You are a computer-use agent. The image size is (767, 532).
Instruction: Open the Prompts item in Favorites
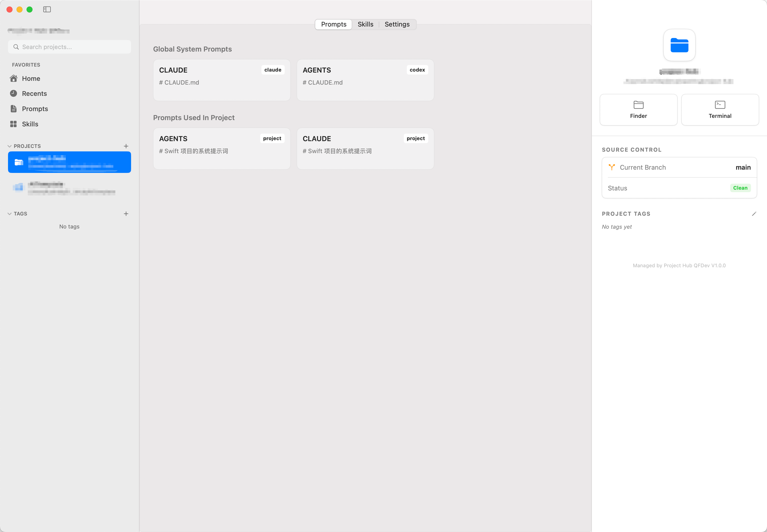pyautogui.click(x=69, y=109)
